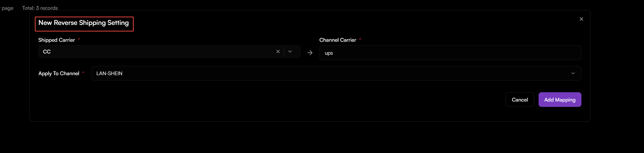The image size is (644, 153).
Task: Click the Add Mapping button
Action: click(x=560, y=99)
